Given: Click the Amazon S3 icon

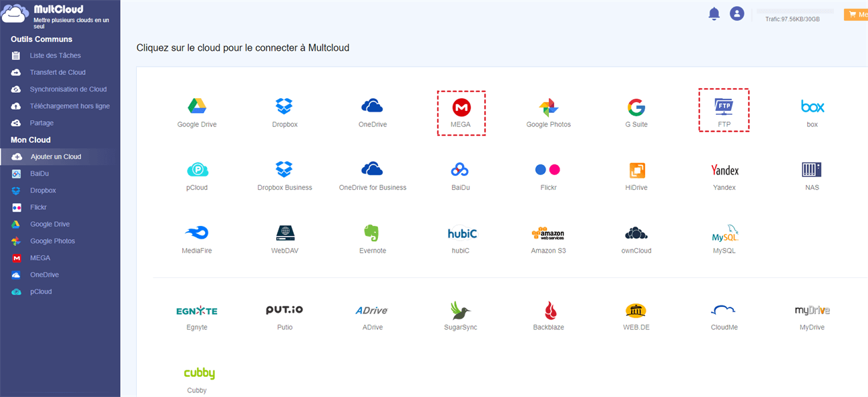Looking at the screenshot, I should [548, 233].
